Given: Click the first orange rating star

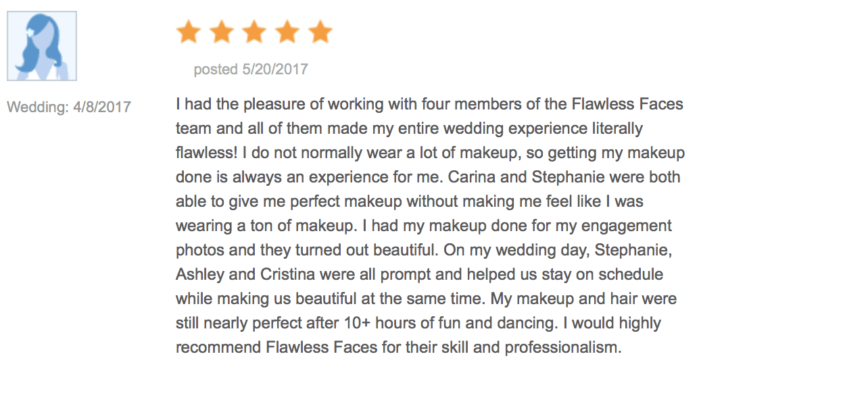Looking at the screenshot, I should pyautogui.click(x=189, y=32).
